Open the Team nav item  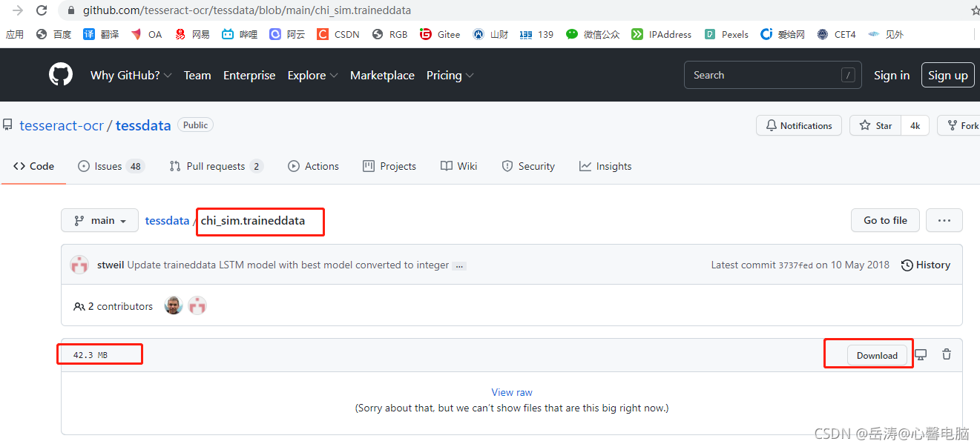coord(197,75)
